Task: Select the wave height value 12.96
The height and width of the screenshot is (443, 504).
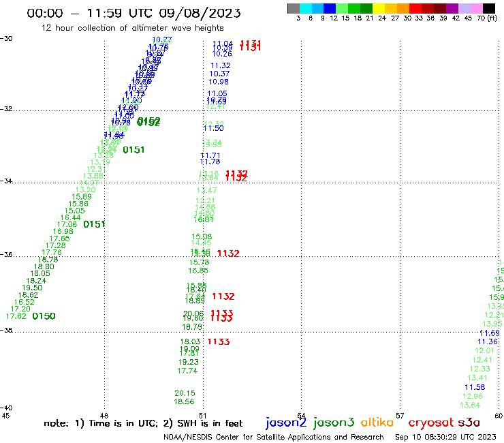Action: pyautogui.click(x=473, y=396)
